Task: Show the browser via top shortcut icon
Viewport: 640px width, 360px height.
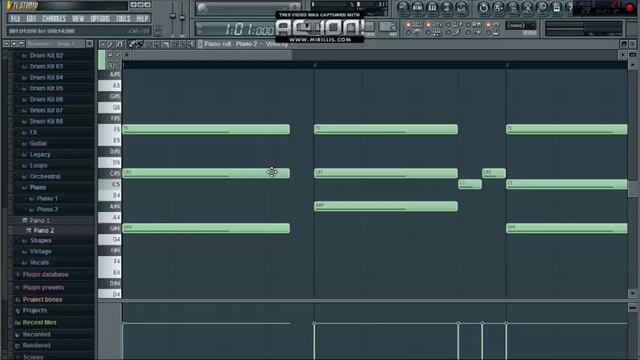Action: pos(447,8)
